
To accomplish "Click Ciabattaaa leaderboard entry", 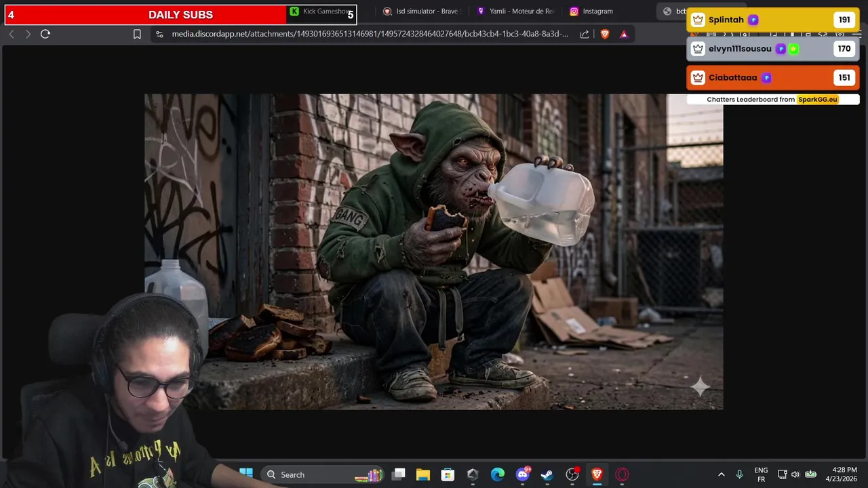I will (x=773, y=77).
